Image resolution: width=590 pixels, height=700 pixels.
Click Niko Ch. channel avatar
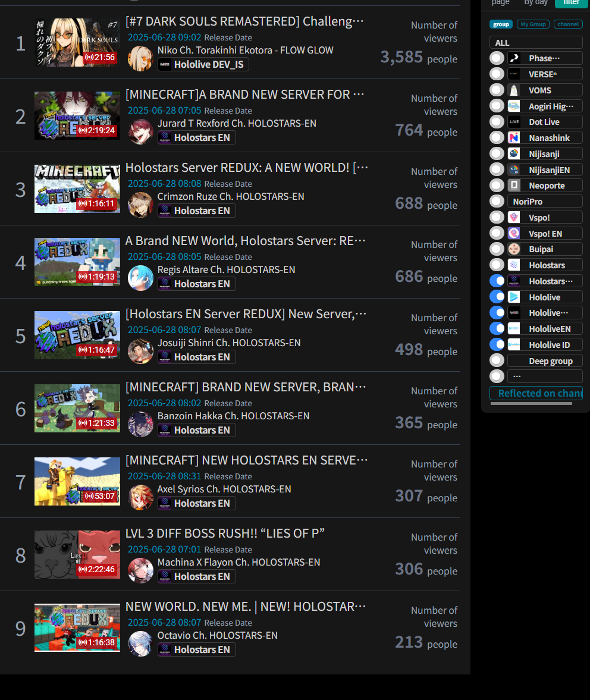pyautogui.click(x=140, y=58)
